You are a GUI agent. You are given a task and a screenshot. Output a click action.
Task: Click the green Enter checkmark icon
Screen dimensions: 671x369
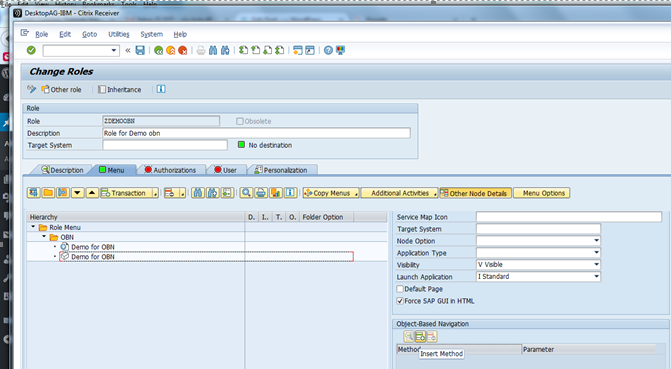click(x=31, y=51)
